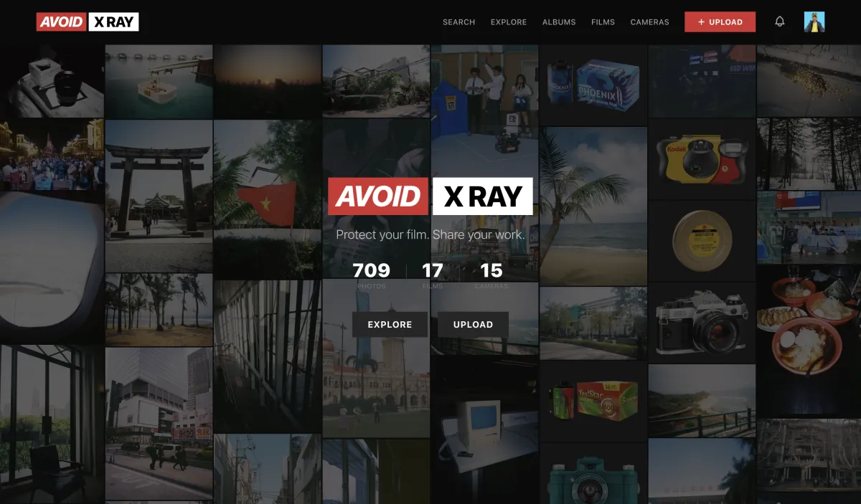Click the Explore button under the stats

coord(390,325)
